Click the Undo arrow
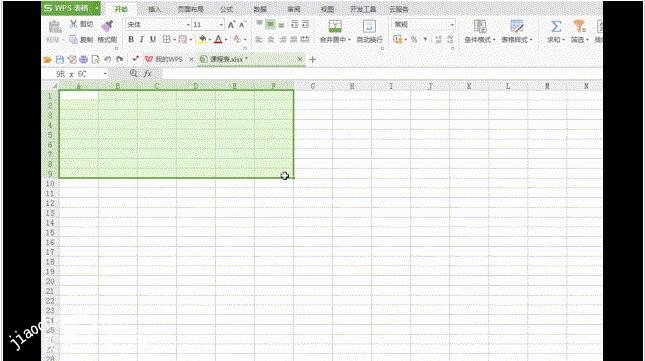Screen dimensions: 645x361 coord(107,60)
